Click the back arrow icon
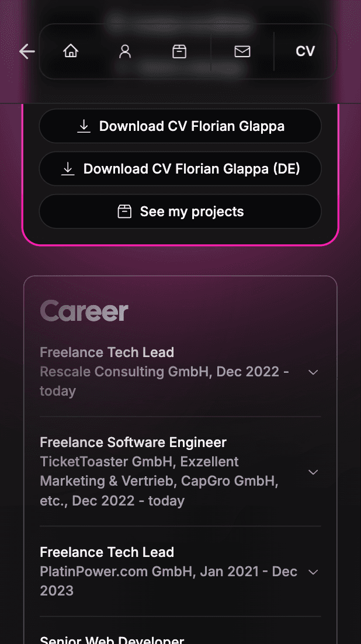The width and height of the screenshot is (361, 644). click(x=27, y=52)
